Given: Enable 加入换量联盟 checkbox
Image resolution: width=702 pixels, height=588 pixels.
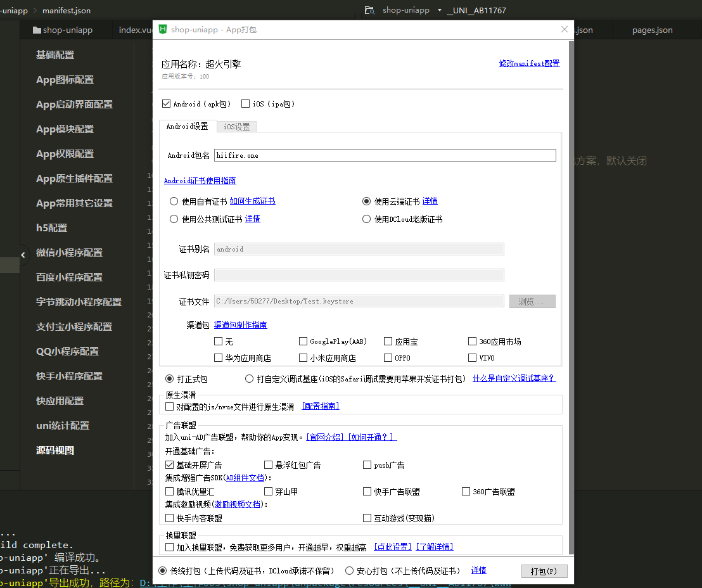Looking at the screenshot, I should [x=170, y=547].
